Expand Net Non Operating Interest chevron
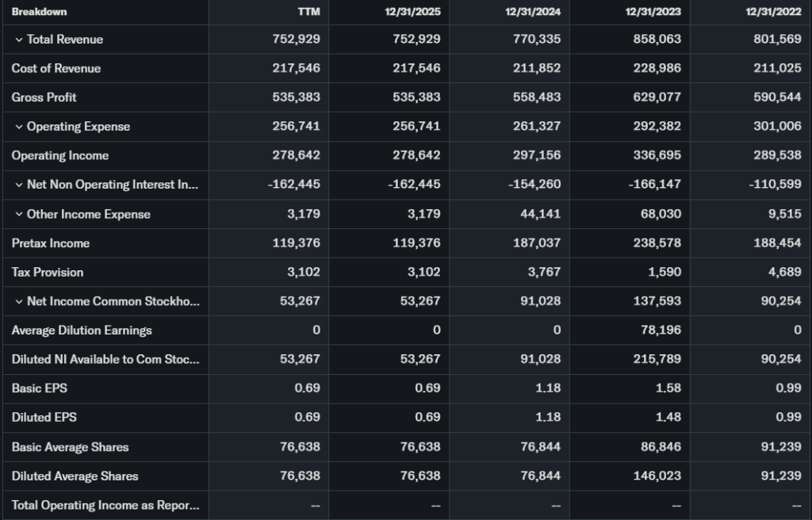 18,185
